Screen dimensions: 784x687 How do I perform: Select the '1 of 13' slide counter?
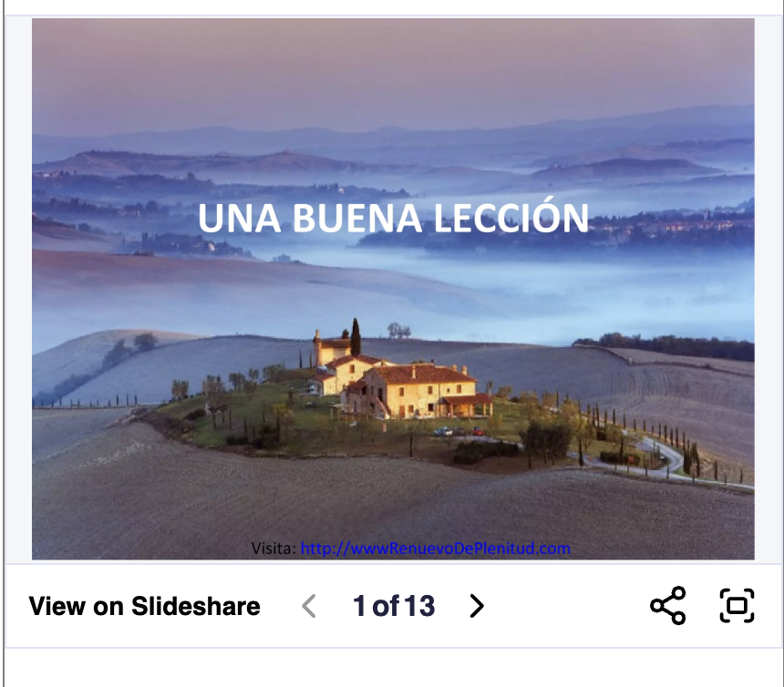(x=394, y=606)
